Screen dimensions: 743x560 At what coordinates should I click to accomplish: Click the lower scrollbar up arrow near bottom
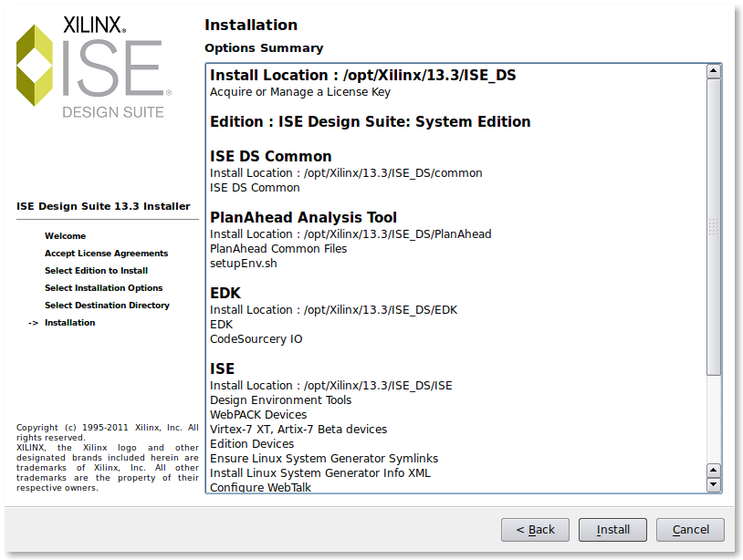pos(714,471)
